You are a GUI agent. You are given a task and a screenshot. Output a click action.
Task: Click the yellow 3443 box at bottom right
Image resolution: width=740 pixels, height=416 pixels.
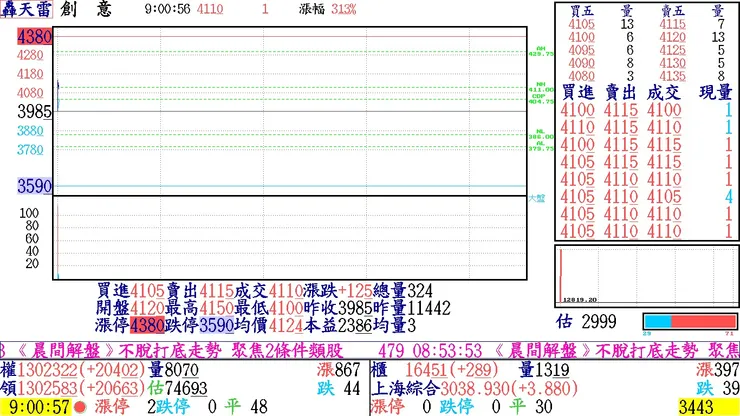[x=708, y=407]
